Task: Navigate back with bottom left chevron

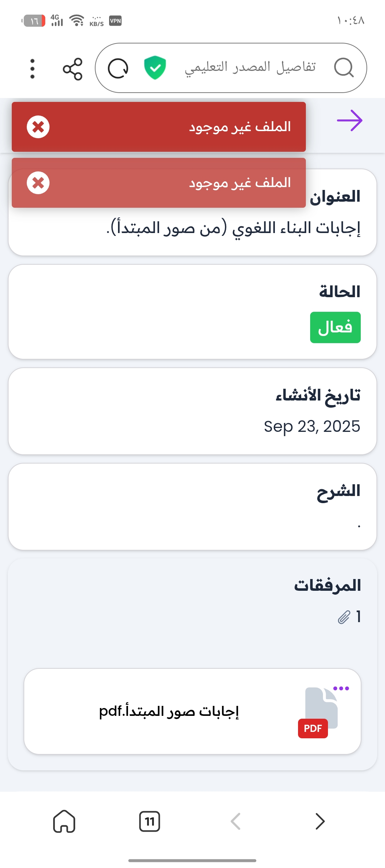Action: (x=236, y=821)
